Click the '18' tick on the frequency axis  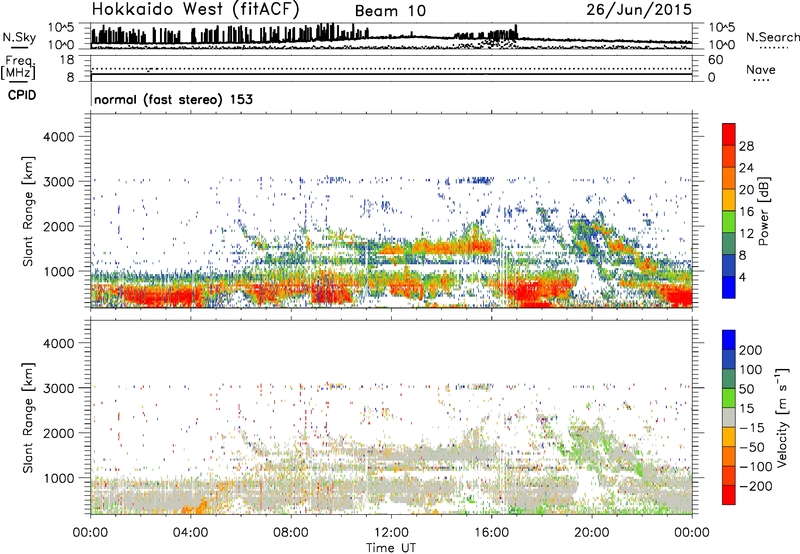[x=67, y=60]
